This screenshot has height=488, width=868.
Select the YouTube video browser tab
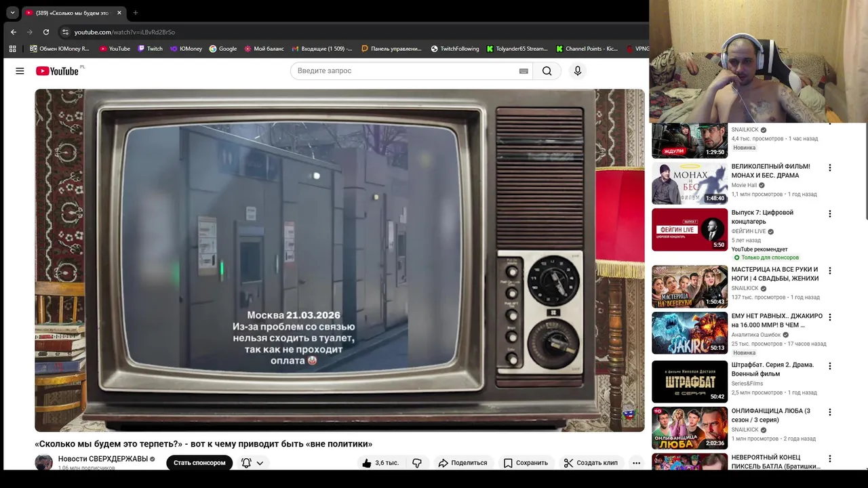point(73,13)
